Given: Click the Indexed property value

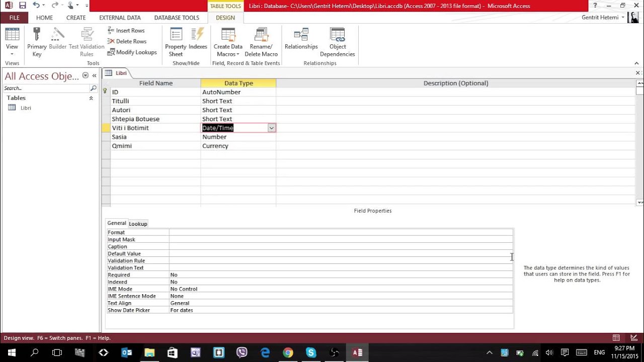Looking at the screenshot, I should click(341, 282).
